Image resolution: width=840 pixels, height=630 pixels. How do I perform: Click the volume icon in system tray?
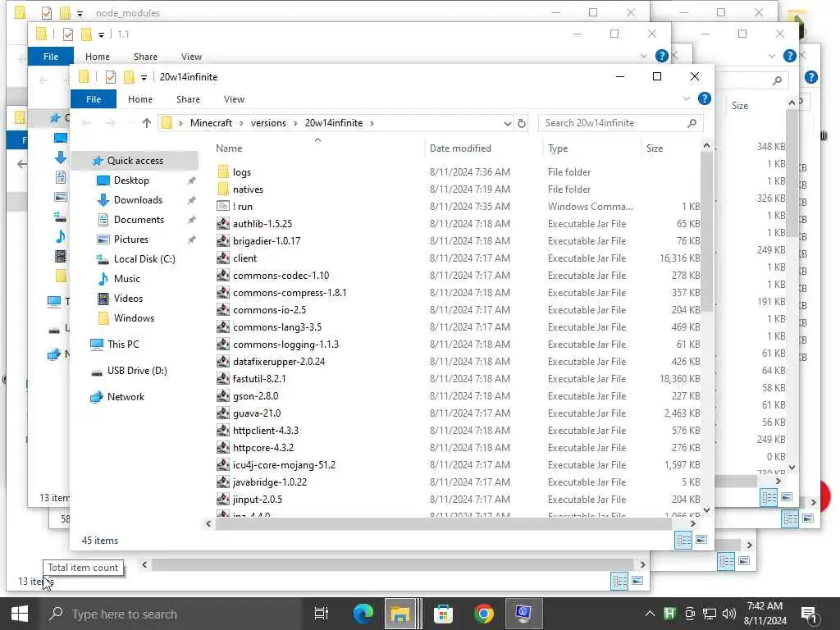click(x=728, y=614)
